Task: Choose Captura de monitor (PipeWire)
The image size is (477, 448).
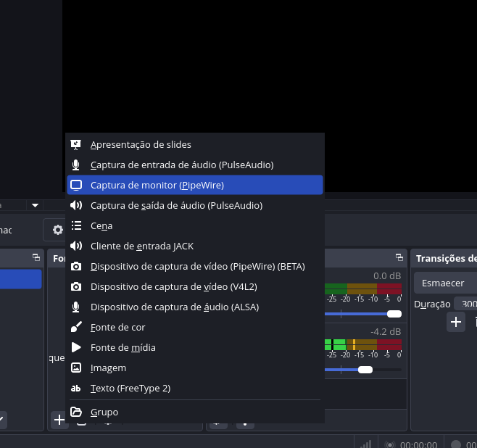Action: coord(195,185)
